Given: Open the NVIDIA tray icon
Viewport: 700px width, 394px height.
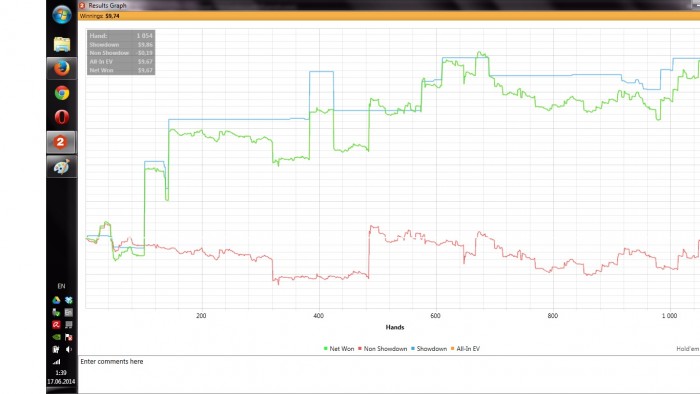Looking at the screenshot, I should click(56, 337).
